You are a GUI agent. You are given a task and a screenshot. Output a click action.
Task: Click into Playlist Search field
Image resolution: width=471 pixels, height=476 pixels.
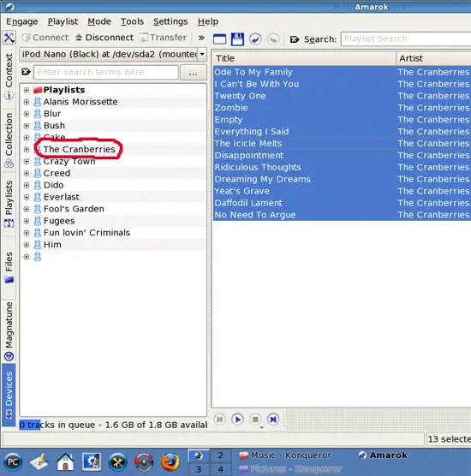coord(406,39)
